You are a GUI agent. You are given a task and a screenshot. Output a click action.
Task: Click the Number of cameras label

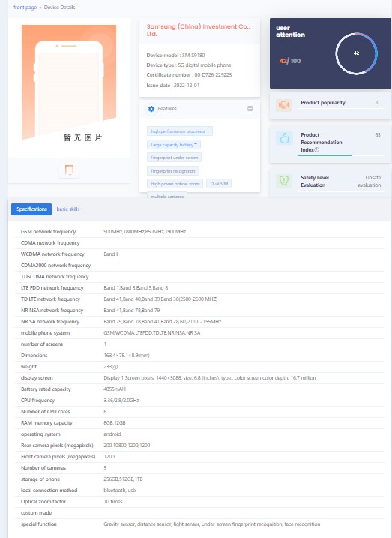coord(43,468)
